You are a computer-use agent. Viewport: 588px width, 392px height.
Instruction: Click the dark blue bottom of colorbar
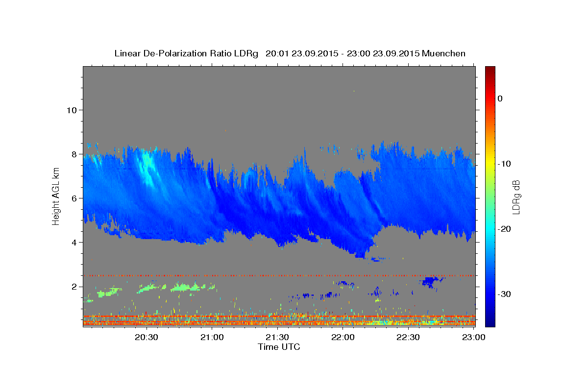tap(490, 322)
